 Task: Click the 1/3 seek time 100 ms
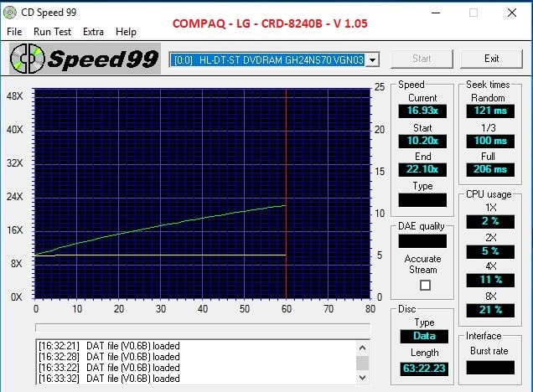[x=490, y=141]
